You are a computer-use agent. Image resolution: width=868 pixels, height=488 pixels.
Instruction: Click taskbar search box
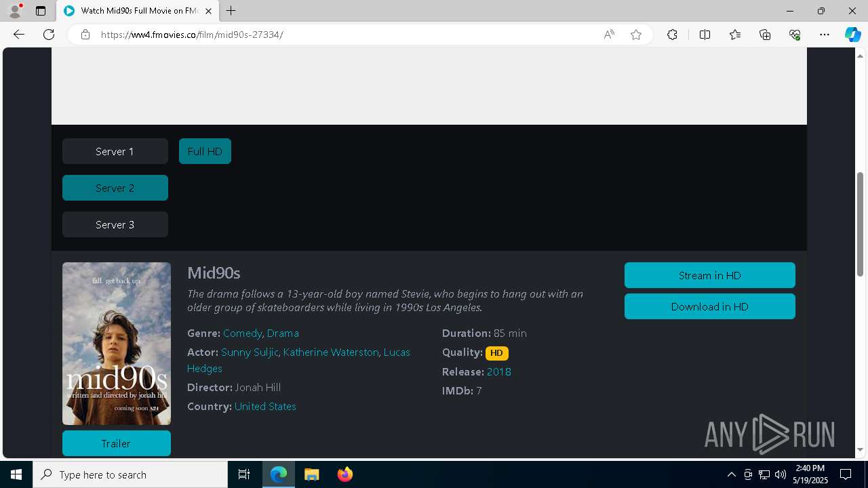[x=130, y=474]
